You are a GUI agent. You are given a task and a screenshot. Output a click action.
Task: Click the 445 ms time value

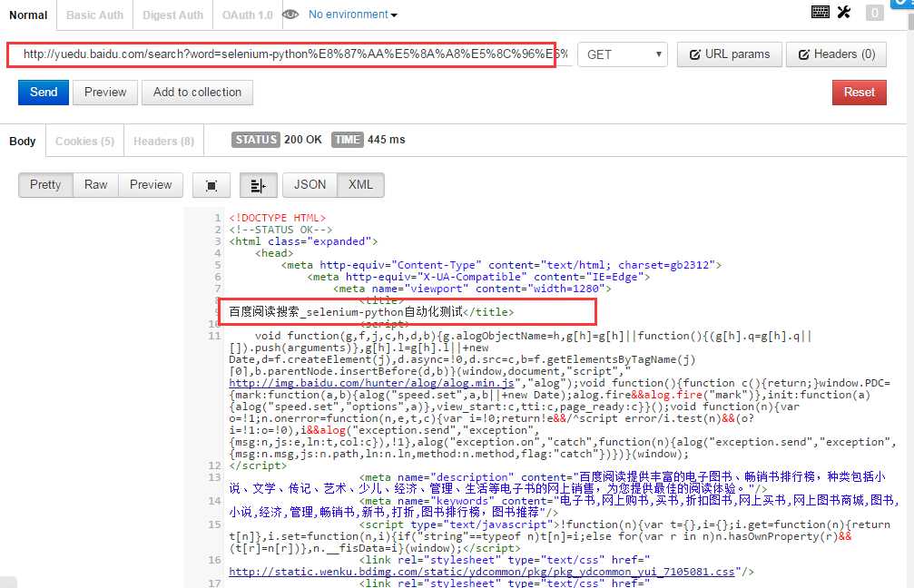click(x=386, y=140)
